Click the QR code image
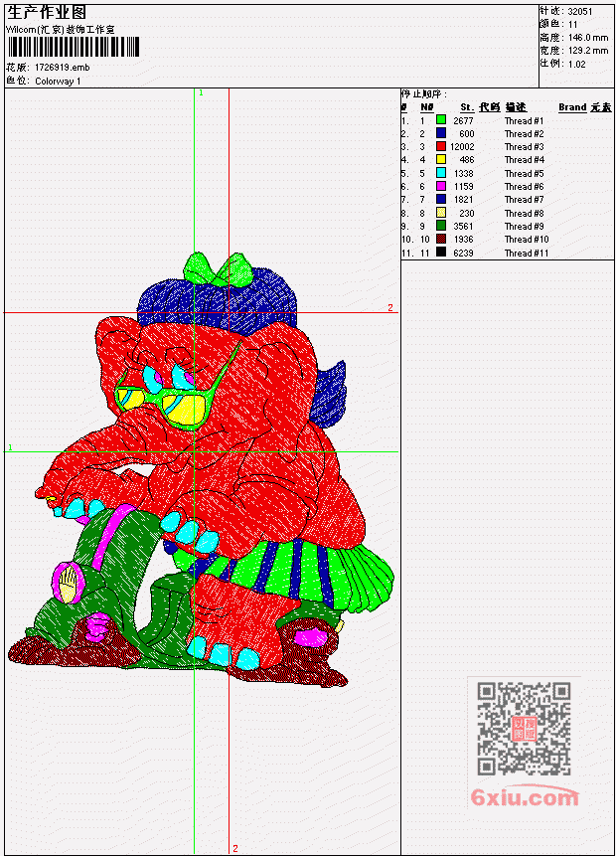The image size is (616, 856). coord(524,729)
